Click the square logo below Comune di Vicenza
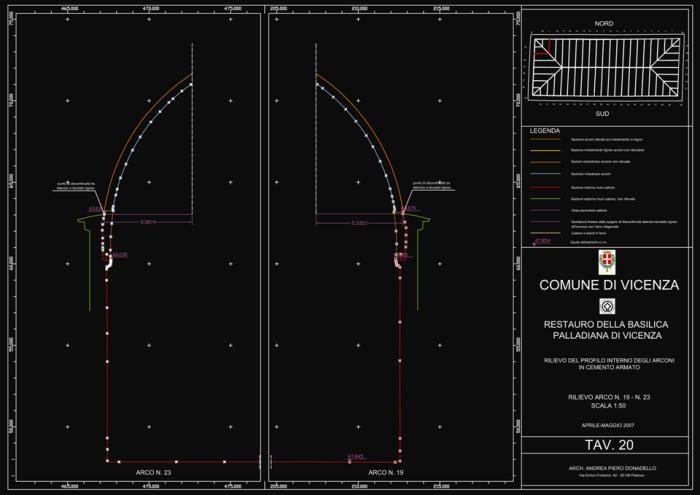The width and height of the screenshot is (700, 495). (608, 305)
